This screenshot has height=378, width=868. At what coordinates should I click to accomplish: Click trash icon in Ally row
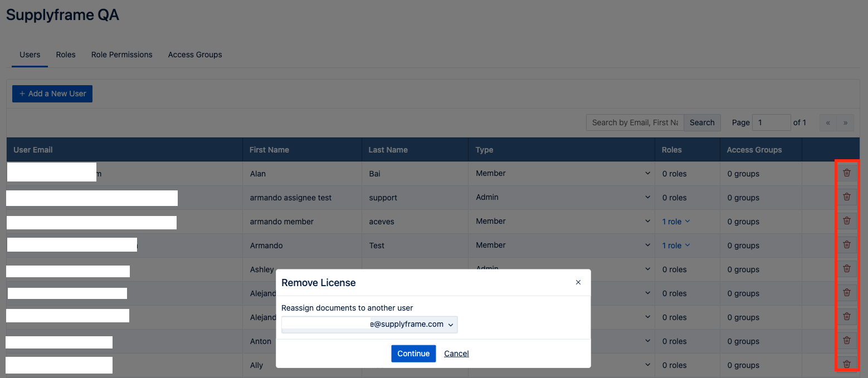(846, 365)
